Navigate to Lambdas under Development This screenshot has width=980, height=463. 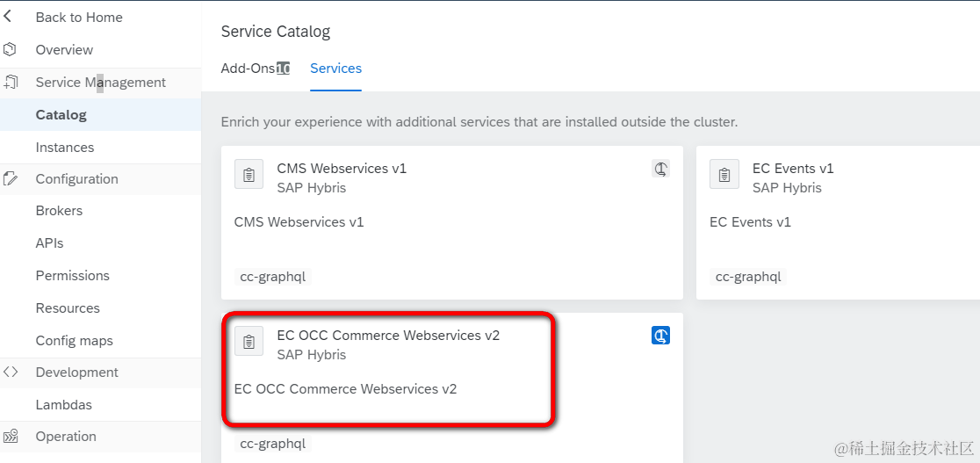tap(63, 405)
